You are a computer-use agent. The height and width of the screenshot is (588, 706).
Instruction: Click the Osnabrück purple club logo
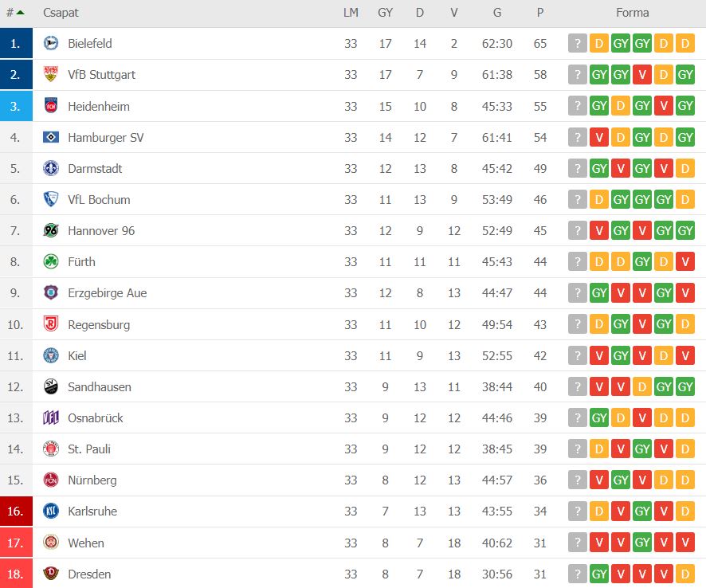tap(51, 418)
